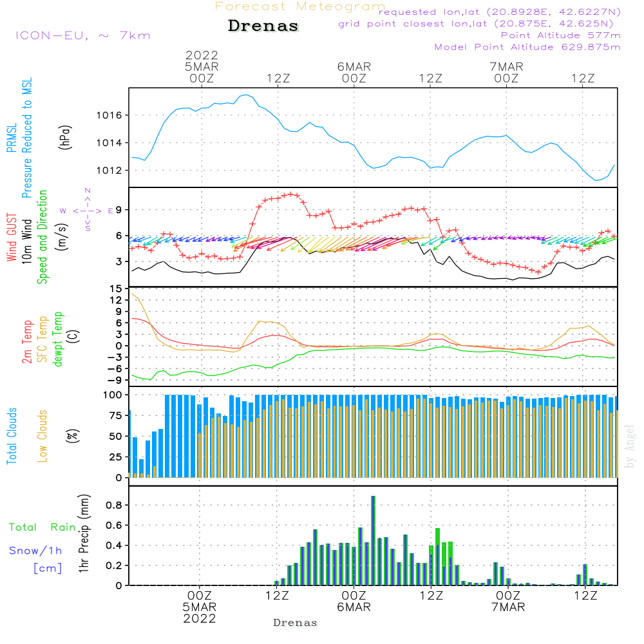The height and width of the screenshot is (644, 644).
Task: Click the '[cm]' snow unit label
Action: pyautogui.click(x=48, y=569)
